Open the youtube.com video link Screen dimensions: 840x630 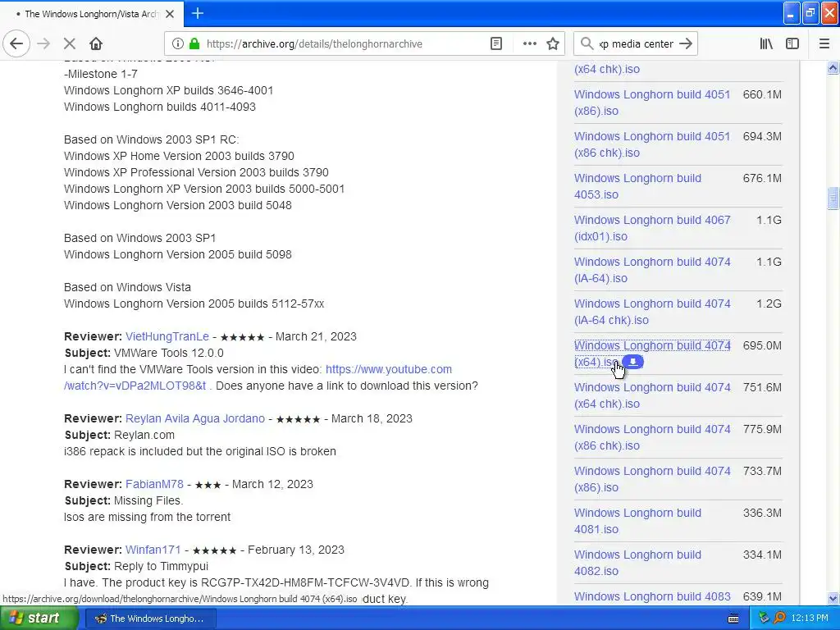click(388, 369)
